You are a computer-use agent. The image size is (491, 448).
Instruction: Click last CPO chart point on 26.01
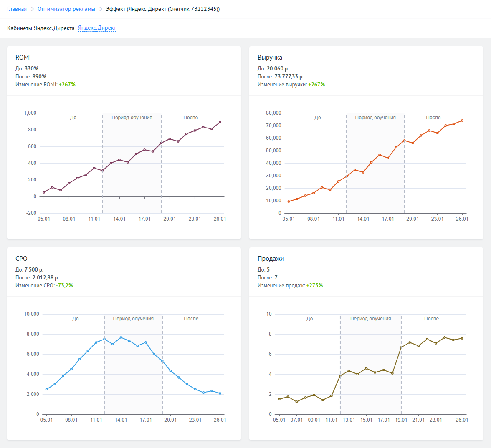pos(220,394)
